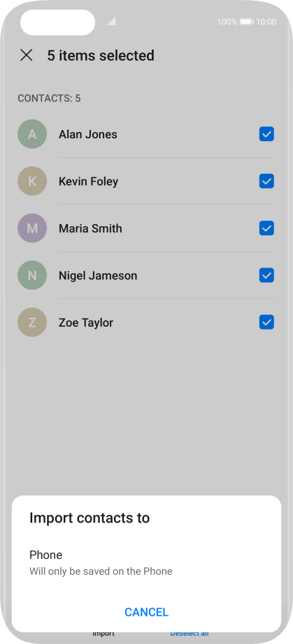Tap the X icon beside 5 items selected

click(27, 55)
